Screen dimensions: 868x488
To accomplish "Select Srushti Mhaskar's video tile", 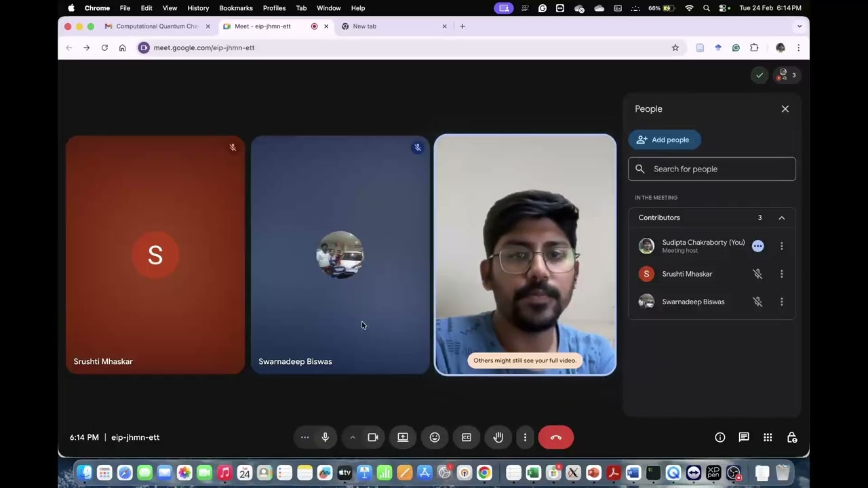I will click(x=155, y=255).
